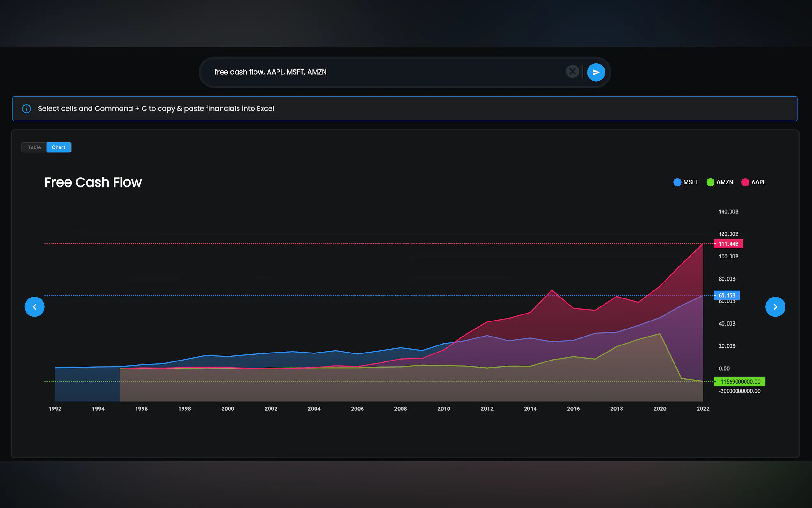Clear the search query with X icon
The image size is (812, 508).
pos(572,72)
